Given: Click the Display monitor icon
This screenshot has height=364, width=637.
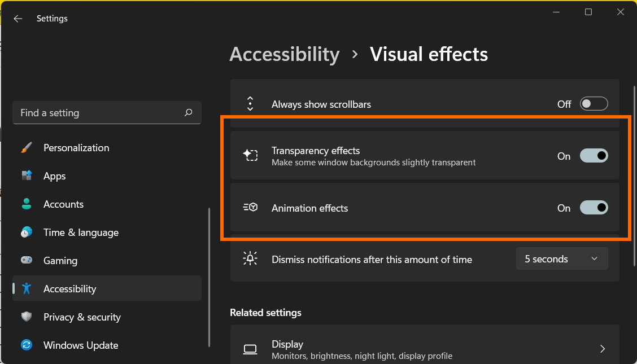Looking at the screenshot, I should click(x=250, y=349).
